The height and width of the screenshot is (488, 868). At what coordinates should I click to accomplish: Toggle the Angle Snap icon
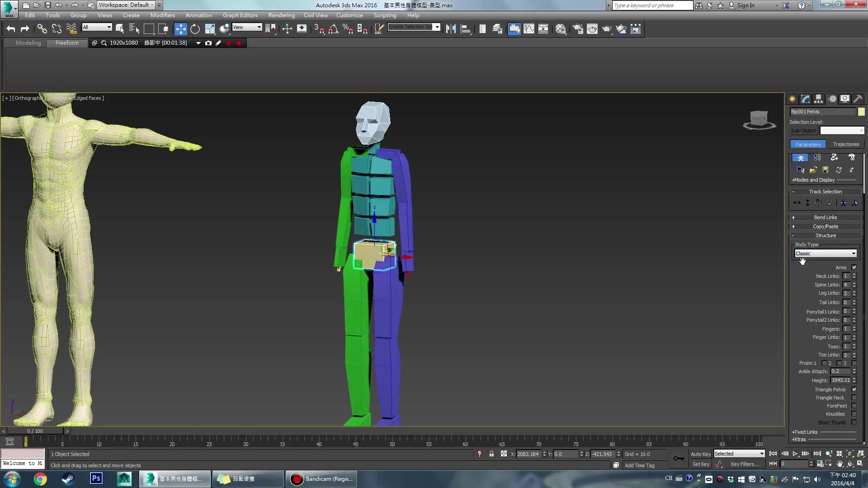333,29
